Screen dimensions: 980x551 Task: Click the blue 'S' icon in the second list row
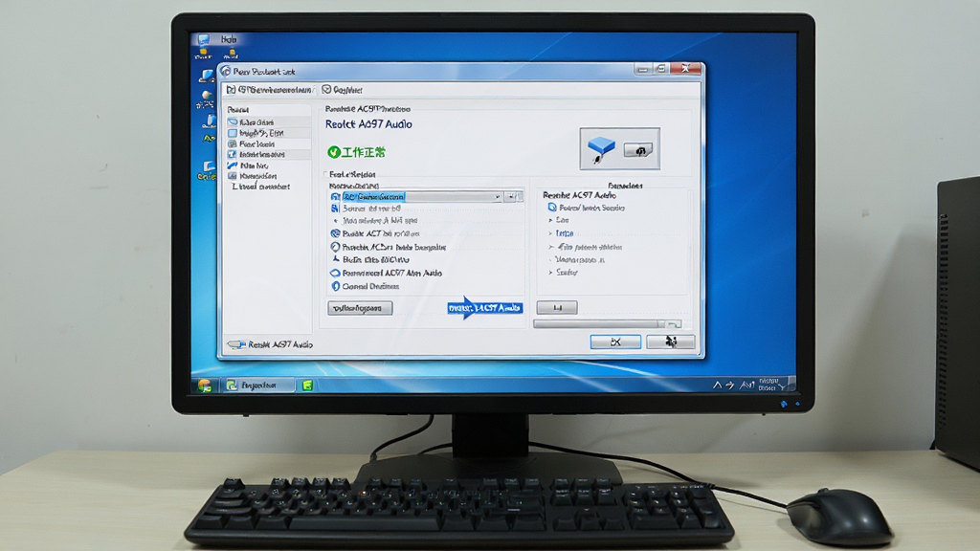click(335, 208)
